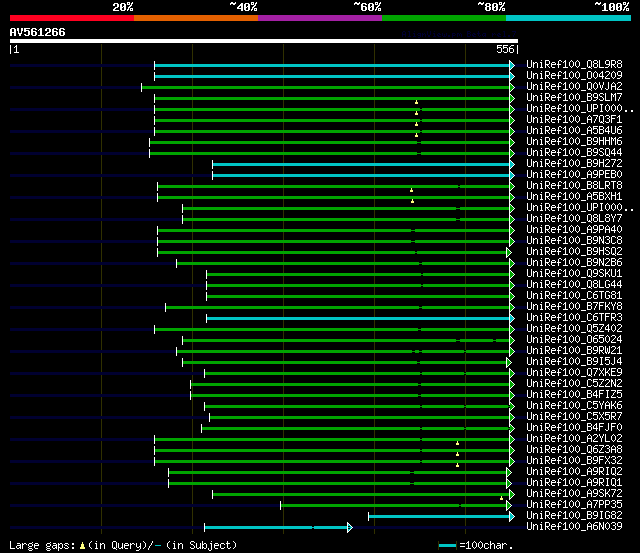Click the arrowhead ending the A6N039 alignment
The width and height of the screenshot is (640, 553).
coord(350,528)
